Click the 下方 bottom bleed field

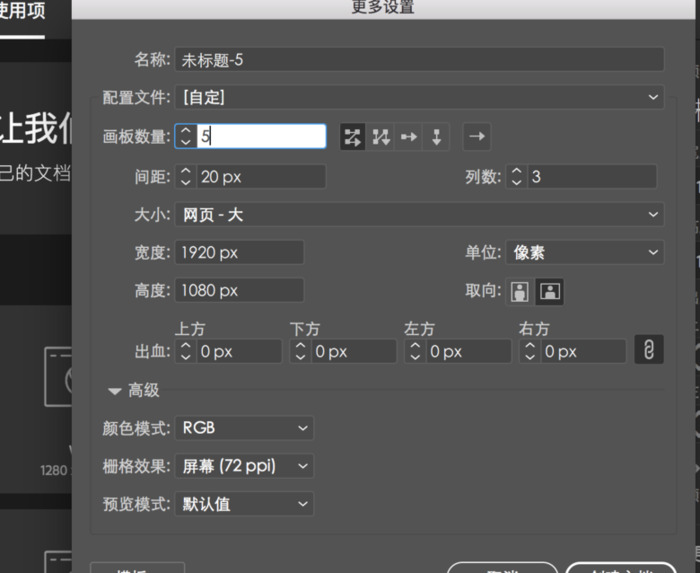[x=354, y=351]
